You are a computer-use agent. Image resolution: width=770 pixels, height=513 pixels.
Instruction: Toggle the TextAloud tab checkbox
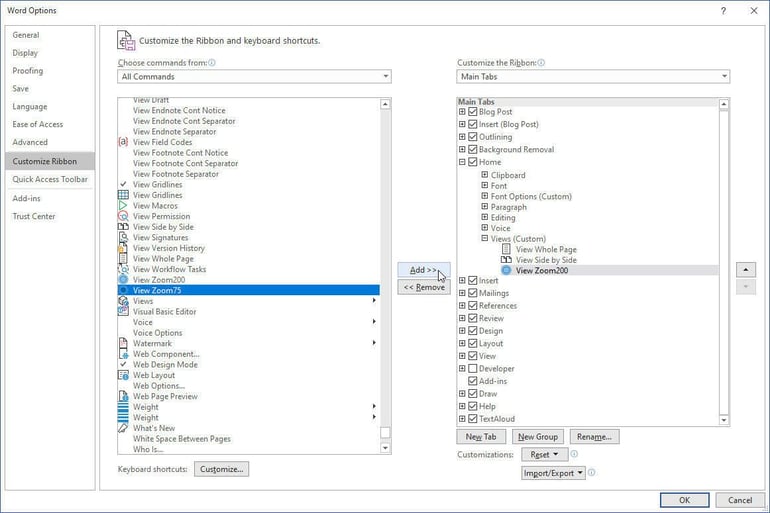[x=472, y=418]
